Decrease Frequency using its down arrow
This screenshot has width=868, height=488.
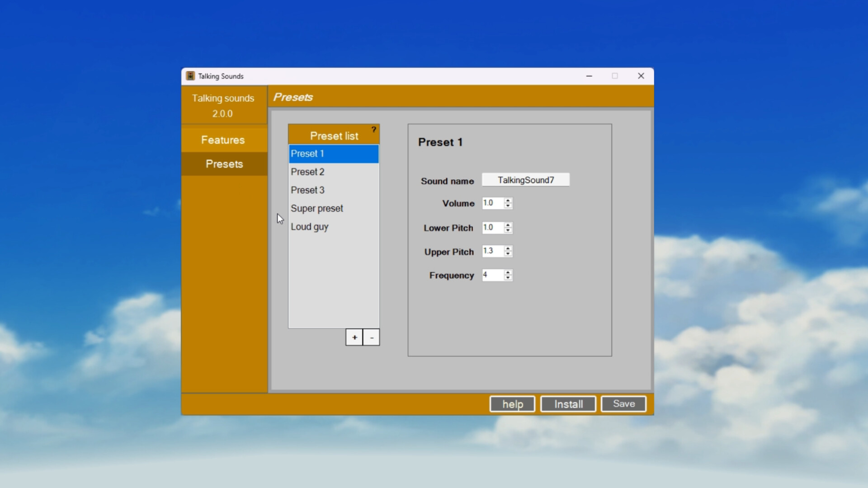pyautogui.click(x=508, y=277)
